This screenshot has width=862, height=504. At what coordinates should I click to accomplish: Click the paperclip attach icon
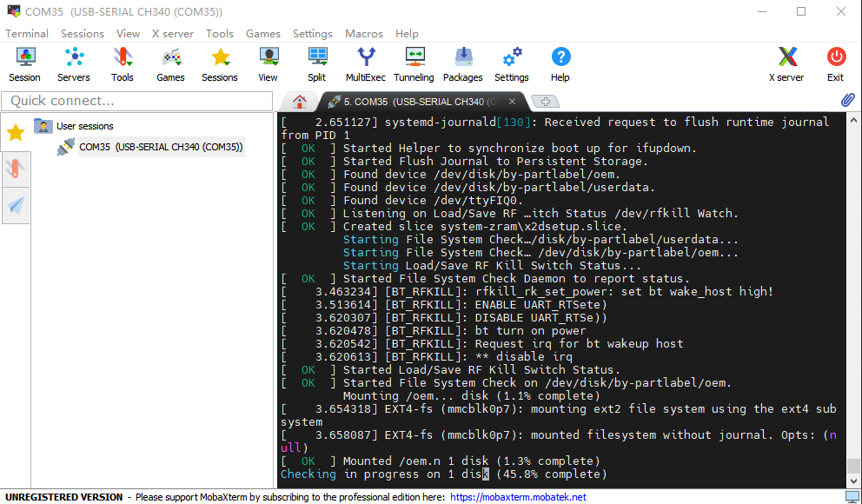(x=848, y=100)
